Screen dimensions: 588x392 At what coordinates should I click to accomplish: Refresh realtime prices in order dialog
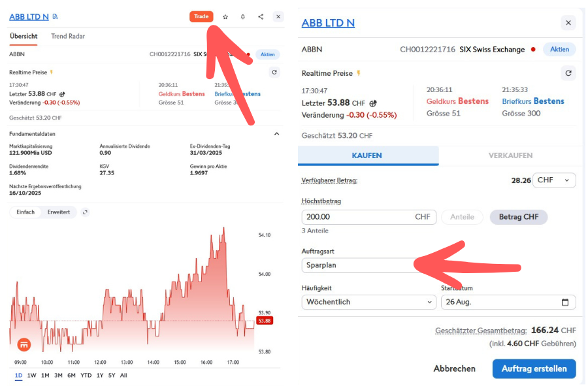point(568,73)
